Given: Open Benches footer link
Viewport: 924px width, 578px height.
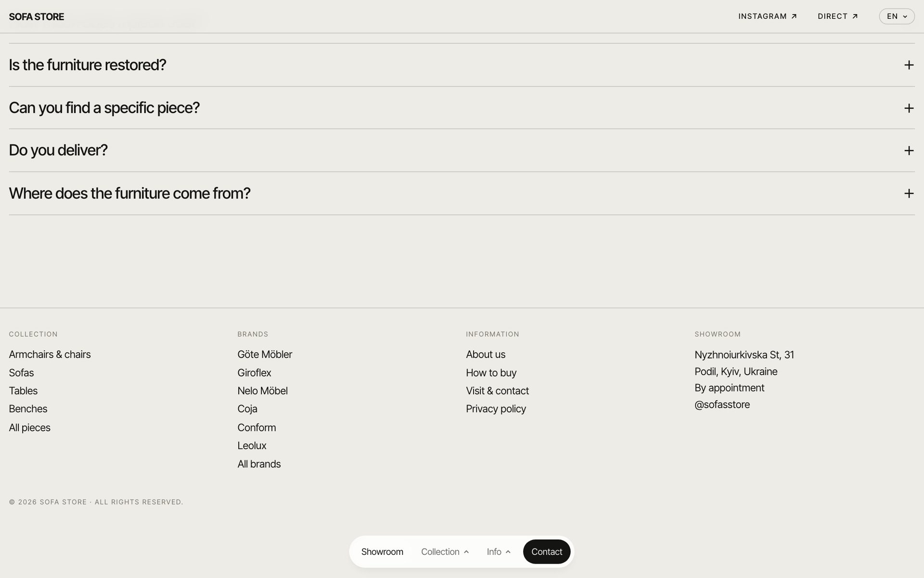Looking at the screenshot, I should coord(28,409).
